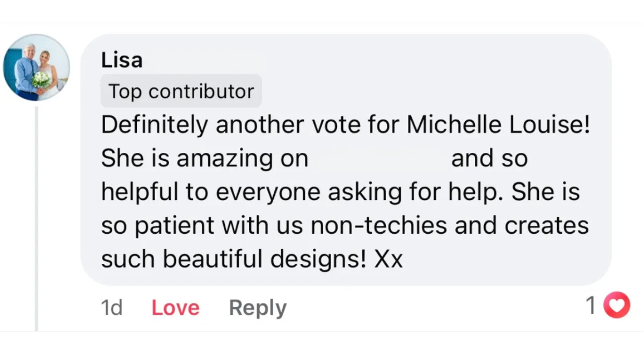Click the phrase 'She is amazing on'

tap(204, 159)
